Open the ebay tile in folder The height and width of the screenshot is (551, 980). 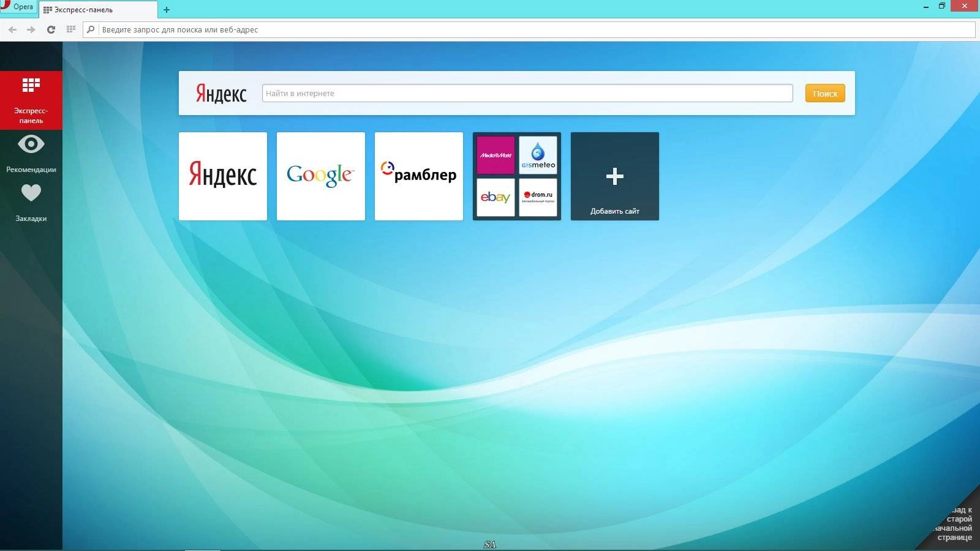(x=496, y=197)
